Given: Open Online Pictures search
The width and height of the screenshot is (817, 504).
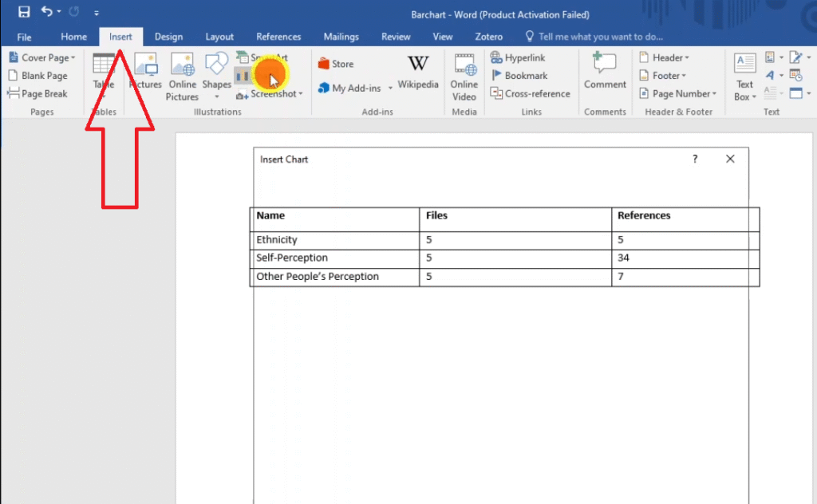Looking at the screenshot, I should [x=182, y=77].
